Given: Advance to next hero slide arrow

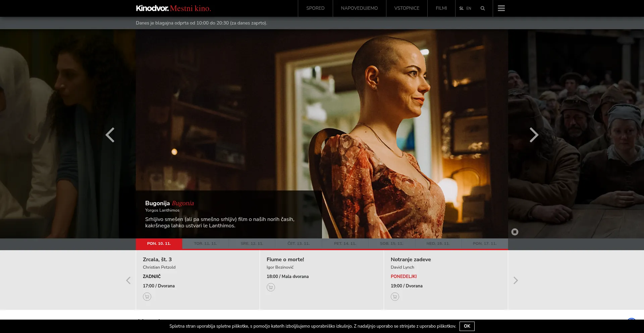Looking at the screenshot, I should (x=534, y=135).
